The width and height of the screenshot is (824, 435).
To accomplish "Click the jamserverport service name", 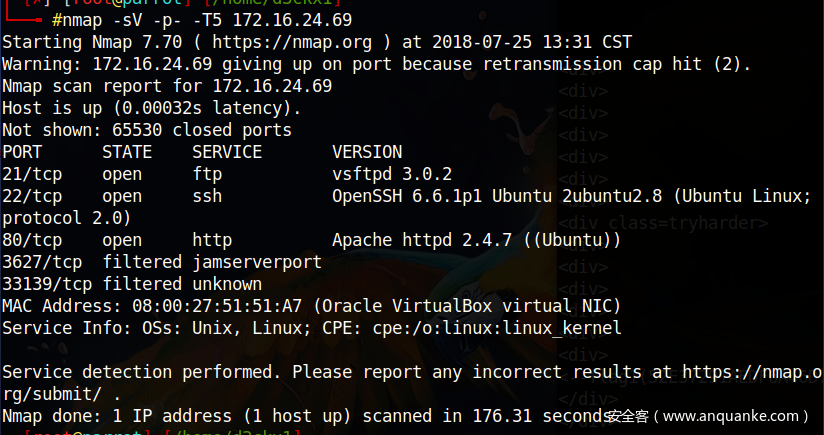I will click(x=257, y=262).
